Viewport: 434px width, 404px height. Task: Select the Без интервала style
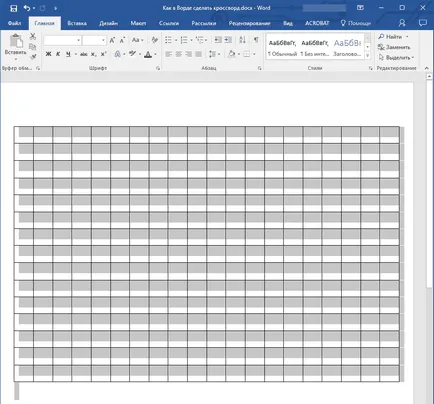(x=315, y=47)
